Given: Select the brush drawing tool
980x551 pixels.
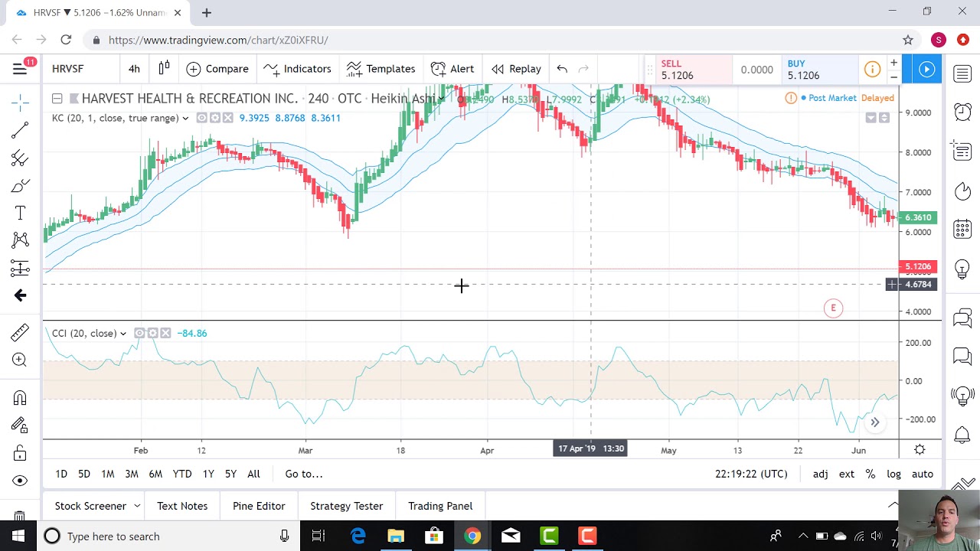Looking at the screenshot, I should tap(20, 186).
